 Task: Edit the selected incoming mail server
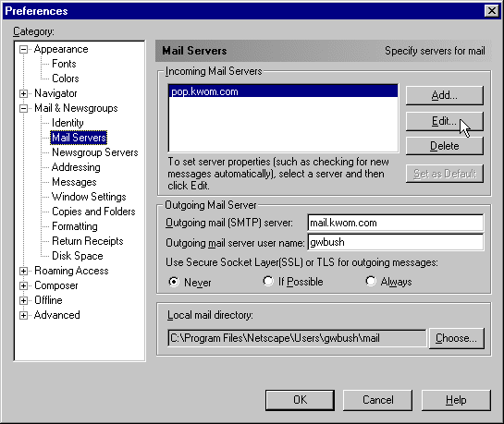tap(444, 121)
